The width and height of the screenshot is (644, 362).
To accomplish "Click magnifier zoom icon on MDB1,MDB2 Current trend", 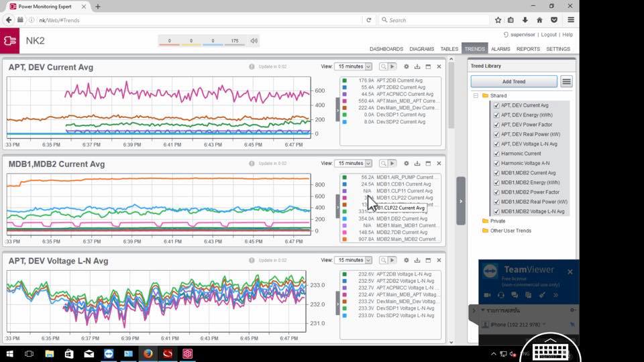I will pyautogui.click(x=383, y=164).
